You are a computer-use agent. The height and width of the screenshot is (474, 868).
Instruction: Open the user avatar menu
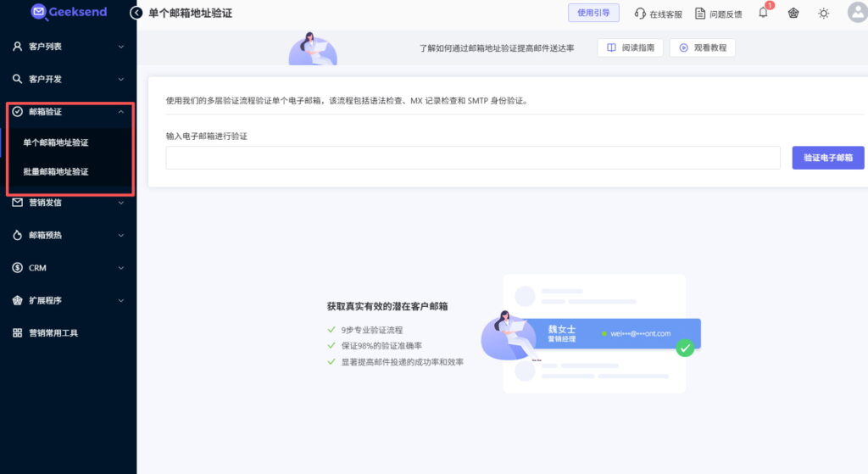(858, 12)
